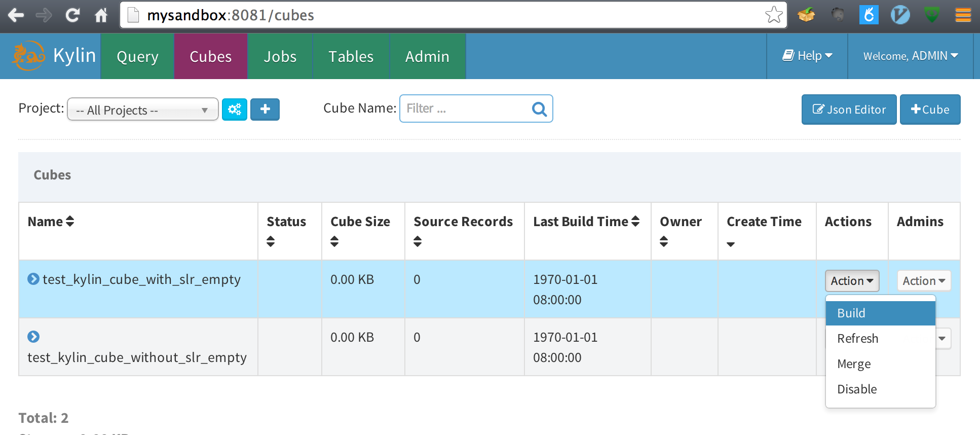The width and height of the screenshot is (980, 435).
Task: Open the Json Editor button
Action: pos(849,109)
